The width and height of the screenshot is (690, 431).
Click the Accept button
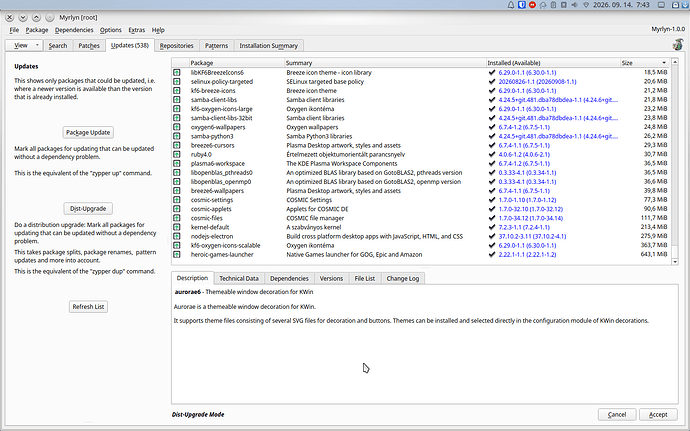coord(658,415)
